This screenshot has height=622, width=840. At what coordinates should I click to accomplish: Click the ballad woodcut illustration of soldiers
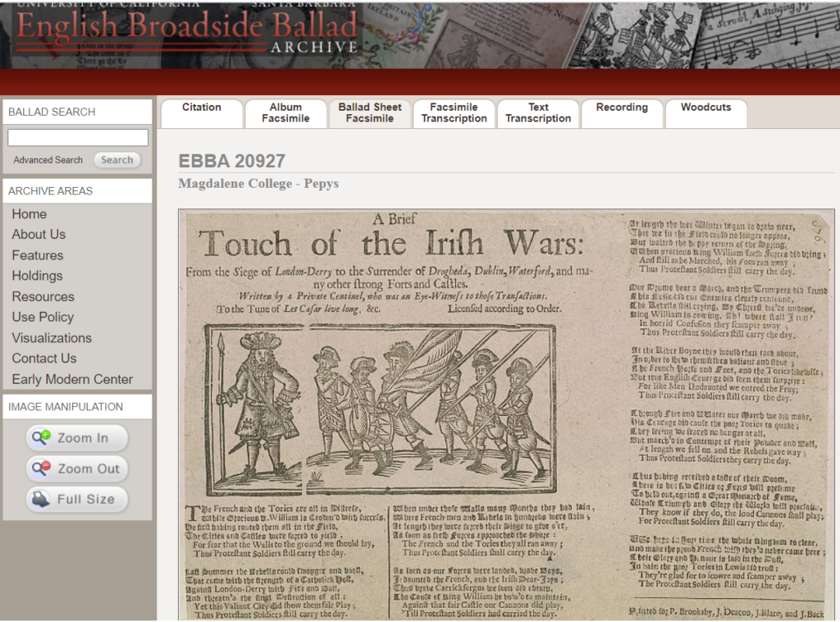[x=380, y=409]
